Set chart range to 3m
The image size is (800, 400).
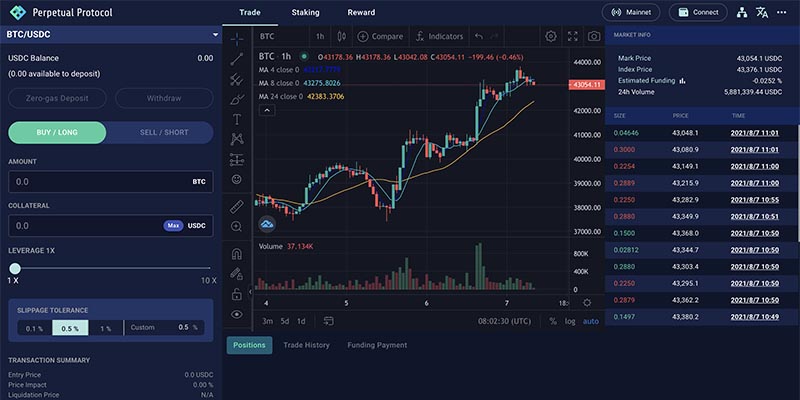267,321
